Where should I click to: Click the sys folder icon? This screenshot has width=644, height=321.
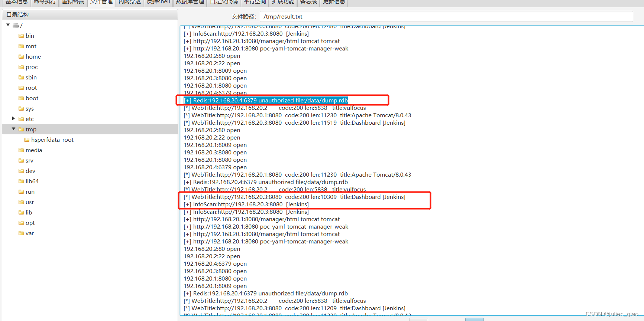click(x=21, y=109)
